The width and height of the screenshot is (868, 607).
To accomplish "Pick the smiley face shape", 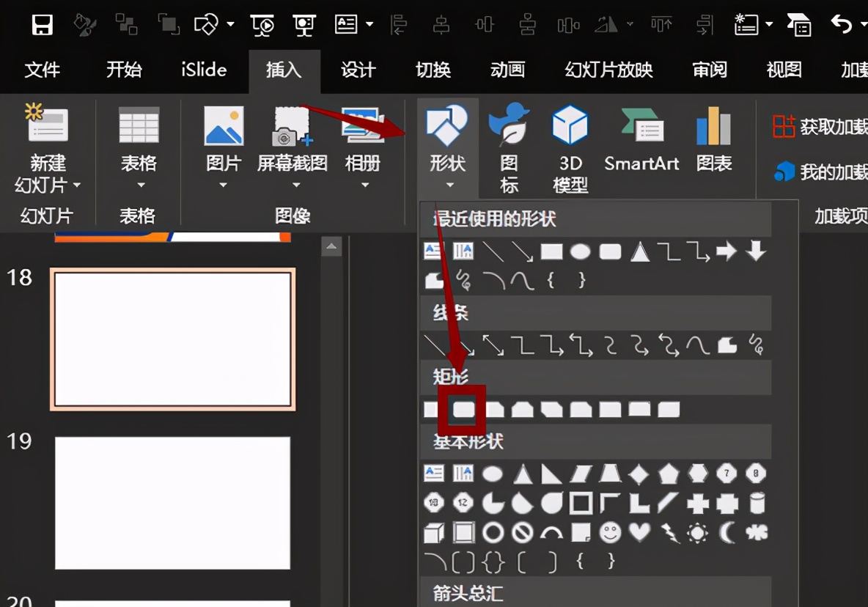I will (610, 533).
